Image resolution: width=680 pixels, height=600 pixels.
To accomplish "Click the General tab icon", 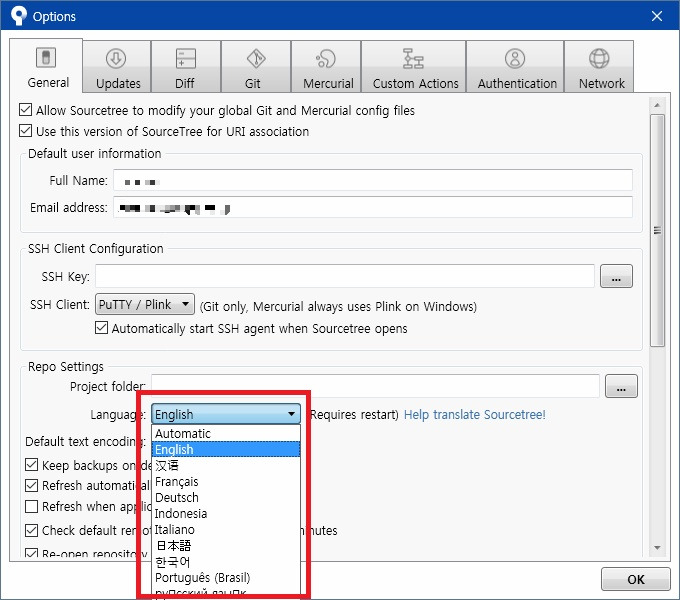I will (x=46, y=57).
